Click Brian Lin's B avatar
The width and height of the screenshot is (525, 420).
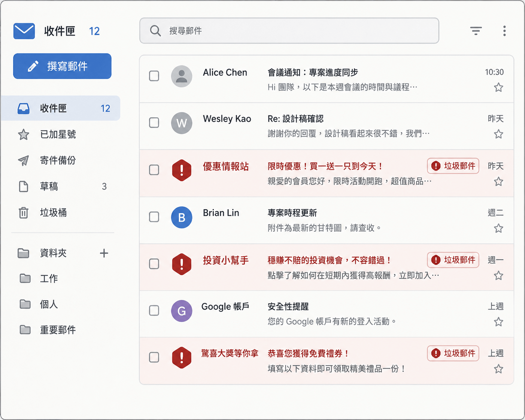tap(182, 217)
